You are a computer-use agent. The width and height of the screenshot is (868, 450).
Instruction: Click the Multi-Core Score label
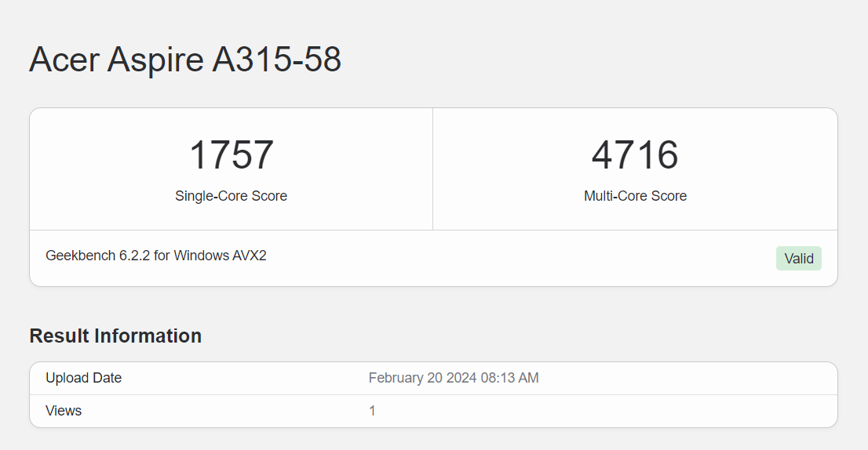pos(635,196)
